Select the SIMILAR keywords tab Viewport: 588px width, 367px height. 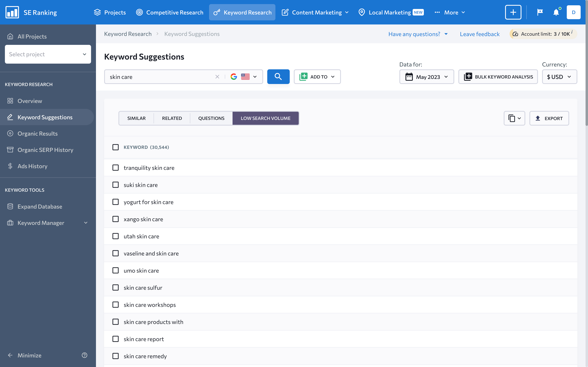[x=136, y=118]
